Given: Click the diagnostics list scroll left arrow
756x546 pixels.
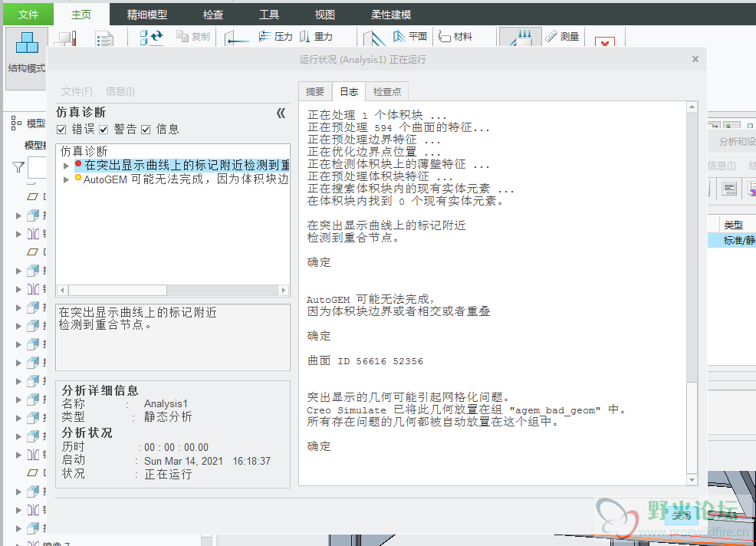Looking at the screenshot, I should click(x=62, y=290).
